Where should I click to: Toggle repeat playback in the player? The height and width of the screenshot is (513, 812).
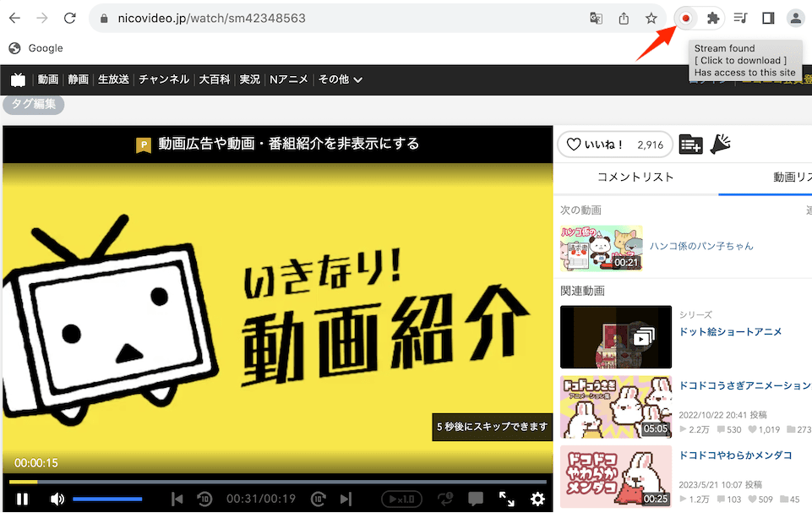[445, 499]
